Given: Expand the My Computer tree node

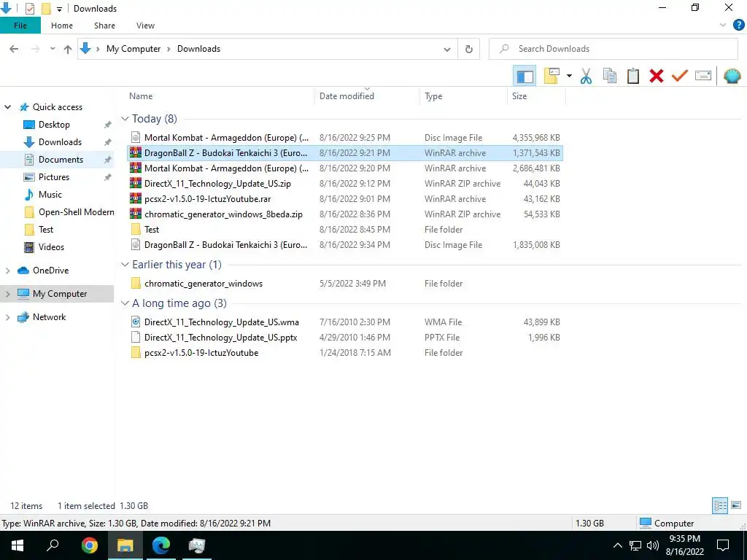Looking at the screenshot, I should 7,294.
